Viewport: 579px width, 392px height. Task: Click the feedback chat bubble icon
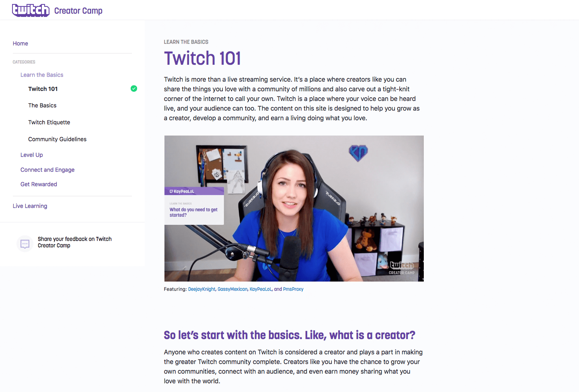point(25,244)
